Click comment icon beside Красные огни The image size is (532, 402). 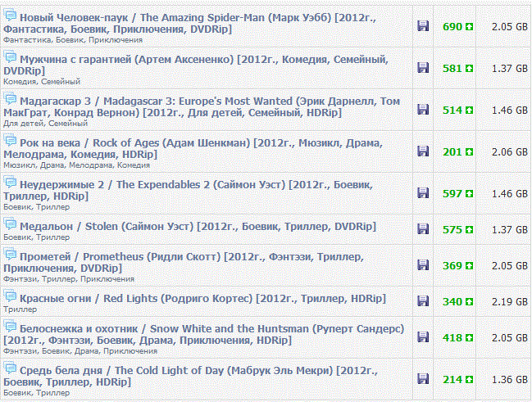pyautogui.click(x=10, y=296)
